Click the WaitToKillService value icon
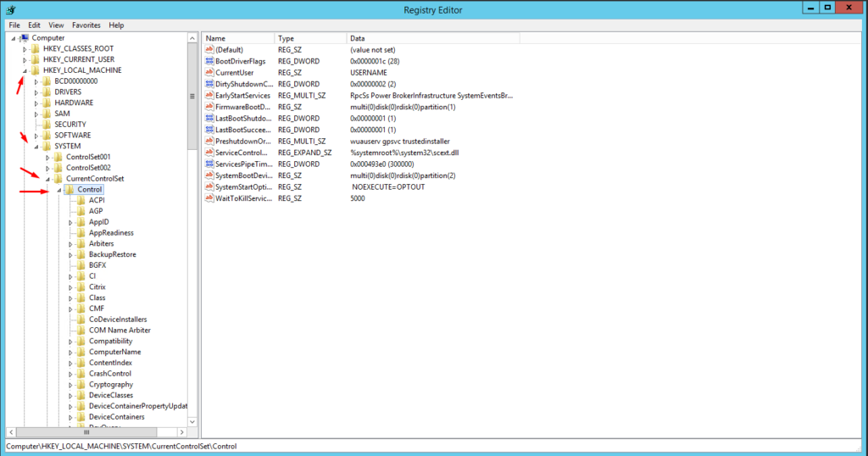Screen dimensions: 868x456 tap(209, 198)
